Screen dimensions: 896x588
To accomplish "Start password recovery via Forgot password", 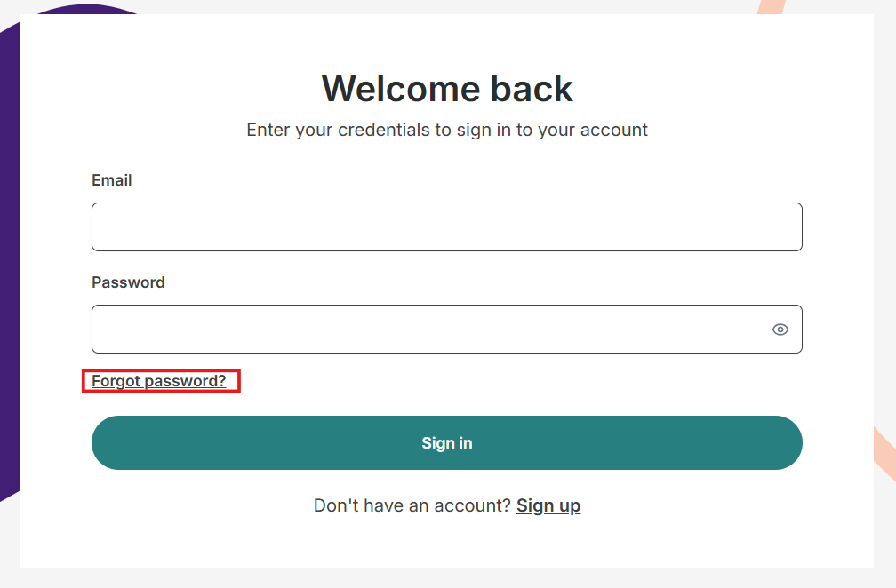I will 159,381.
